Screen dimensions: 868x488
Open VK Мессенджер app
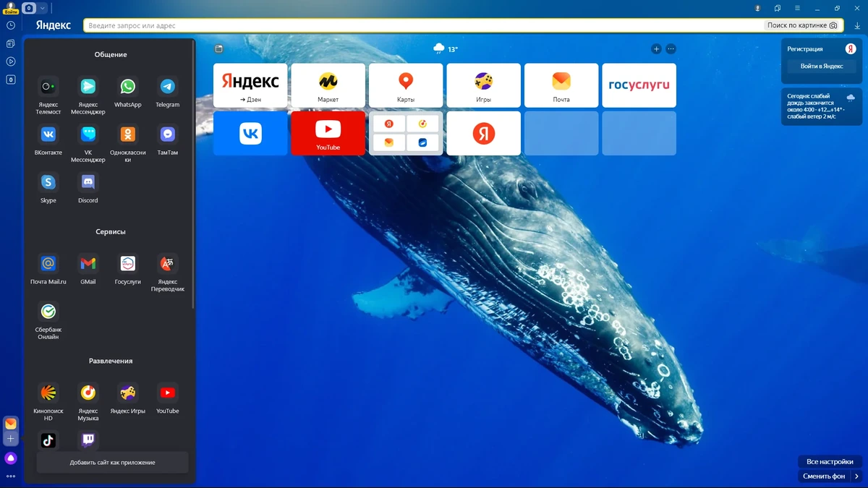coord(88,134)
